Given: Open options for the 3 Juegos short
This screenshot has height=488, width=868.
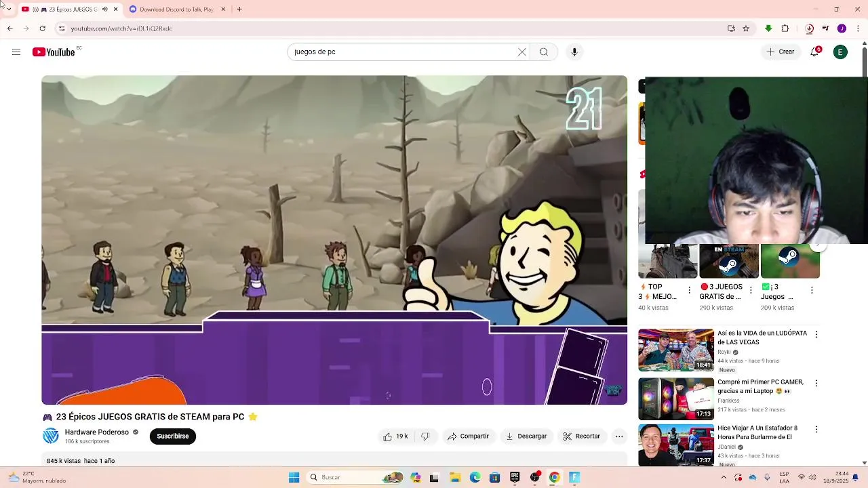Looking at the screenshot, I should (x=812, y=290).
